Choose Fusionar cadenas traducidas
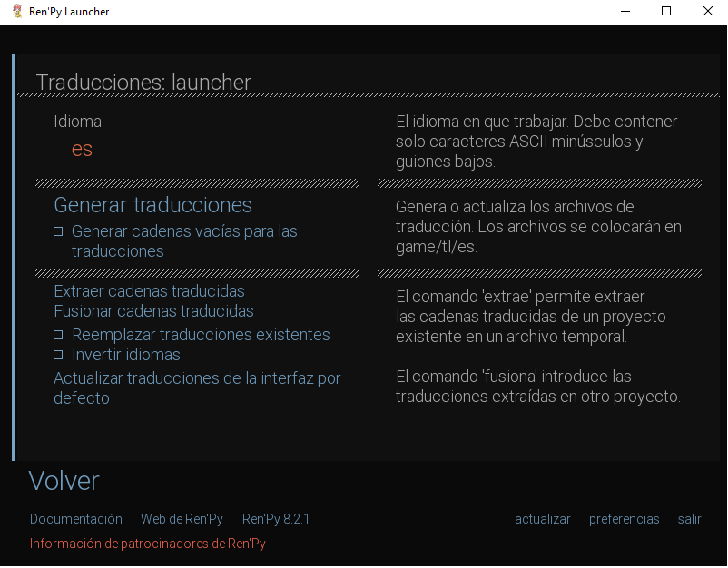The width and height of the screenshot is (728, 568). pos(153,311)
